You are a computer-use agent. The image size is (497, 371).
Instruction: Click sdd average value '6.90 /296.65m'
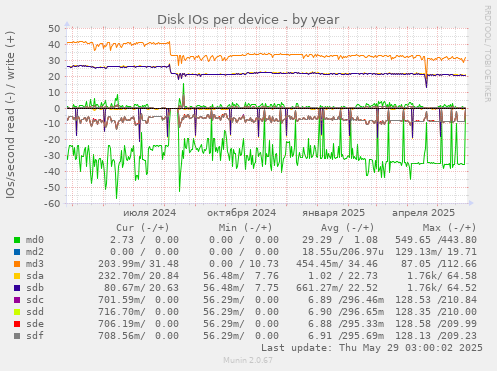point(346,312)
